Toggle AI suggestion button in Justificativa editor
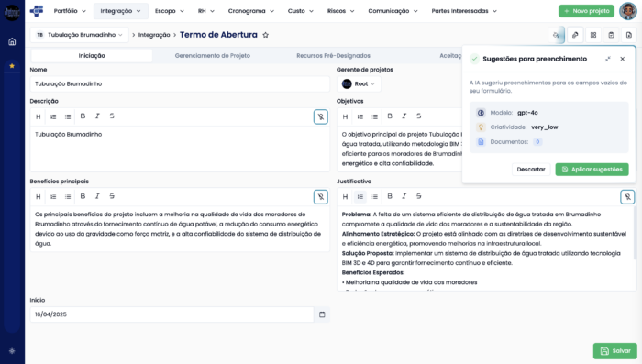 (x=627, y=197)
